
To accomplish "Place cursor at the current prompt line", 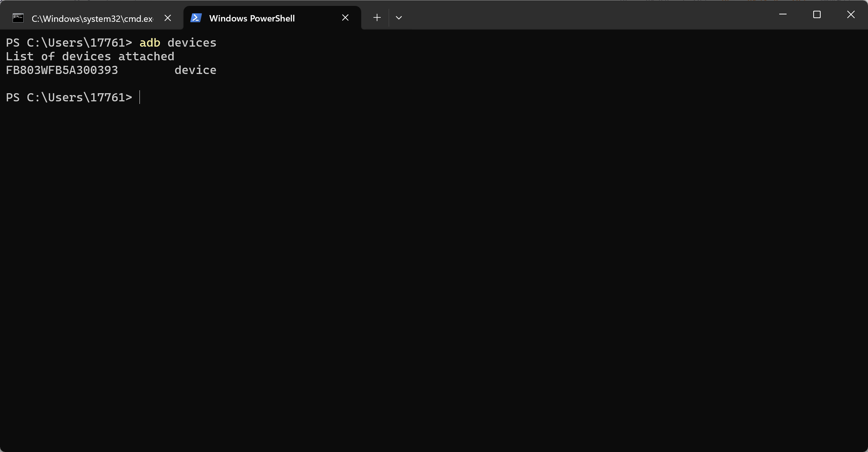I will point(140,98).
